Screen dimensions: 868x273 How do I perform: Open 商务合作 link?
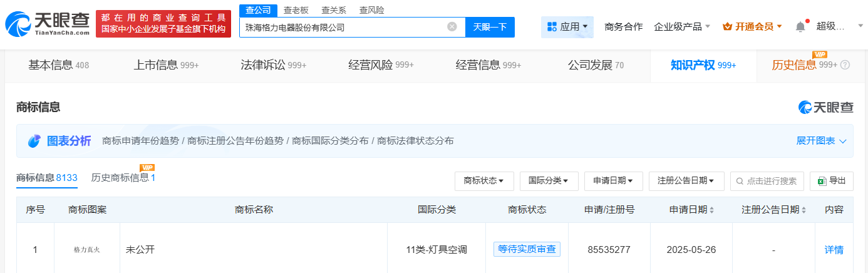623,27
